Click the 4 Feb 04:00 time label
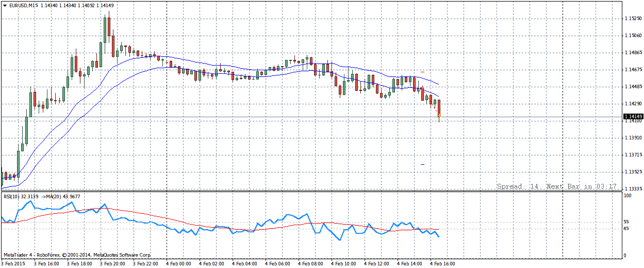The height and width of the screenshot is (268, 644). click(x=244, y=264)
